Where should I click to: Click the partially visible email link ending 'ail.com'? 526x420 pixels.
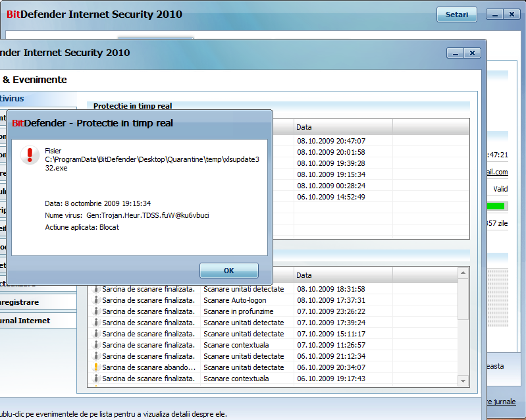click(x=497, y=172)
